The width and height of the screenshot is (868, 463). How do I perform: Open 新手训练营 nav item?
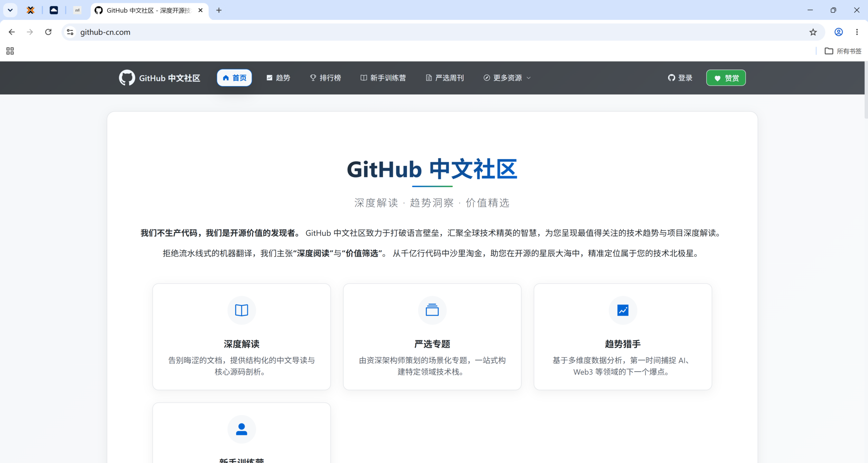click(x=383, y=78)
